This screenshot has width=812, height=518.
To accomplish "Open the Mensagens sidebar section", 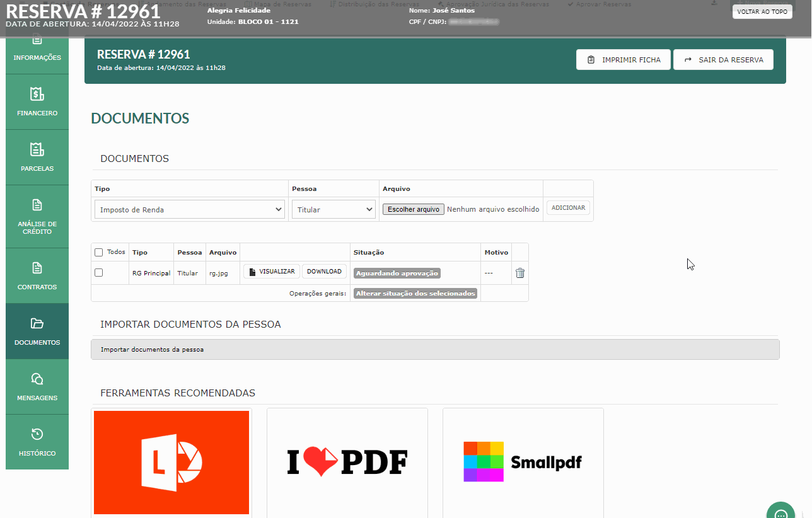I will pyautogui.click(x=37, y=387).
